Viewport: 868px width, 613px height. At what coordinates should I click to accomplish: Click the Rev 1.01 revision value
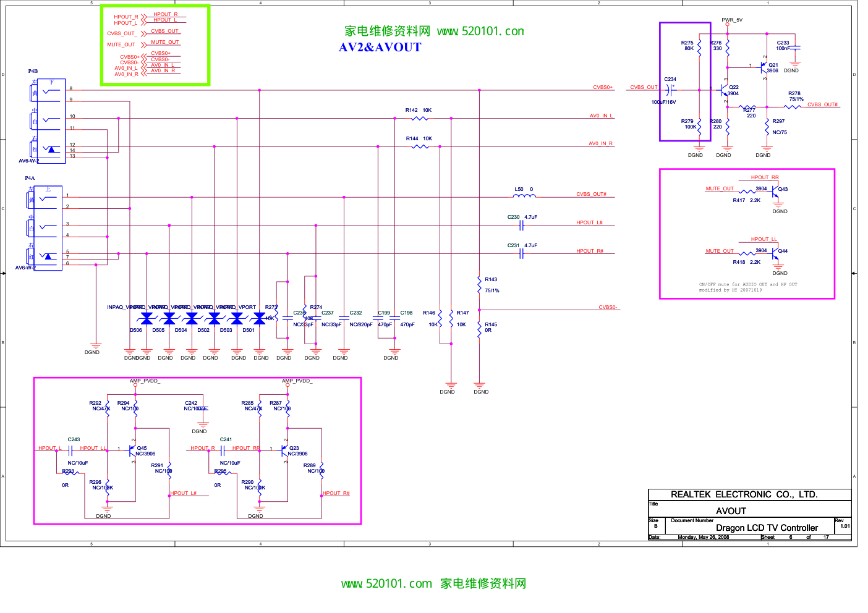845,526
